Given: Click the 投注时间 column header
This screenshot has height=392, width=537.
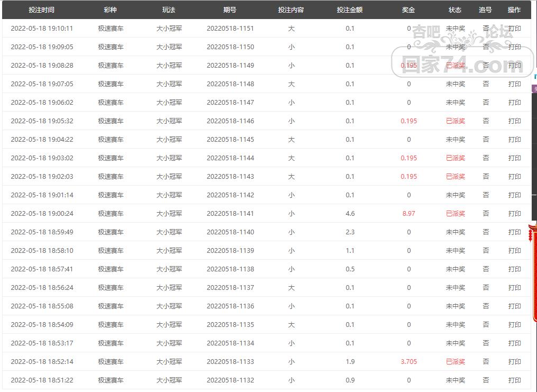Looking at the screenshot, I should pyautogui.click(x=41, y=10).
